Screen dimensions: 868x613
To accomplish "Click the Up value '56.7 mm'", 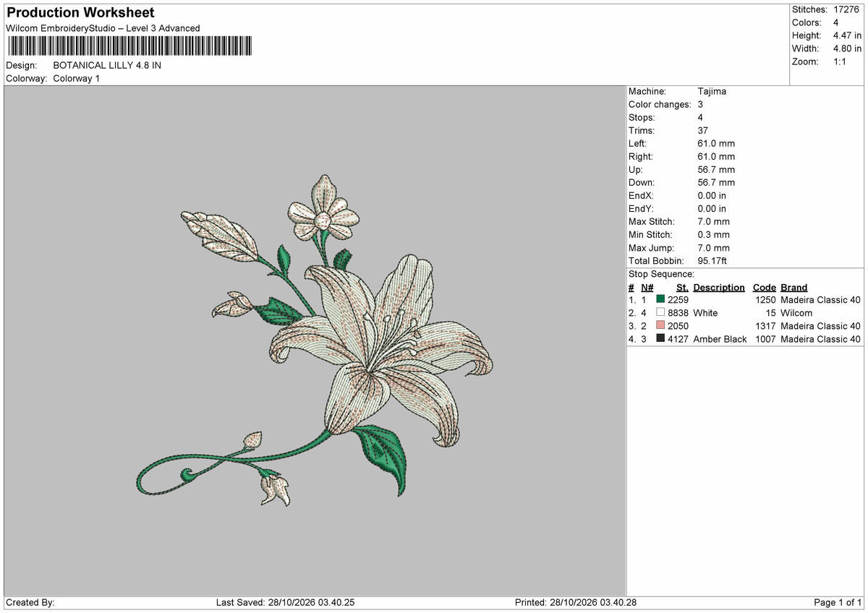I will pos(716,169).
